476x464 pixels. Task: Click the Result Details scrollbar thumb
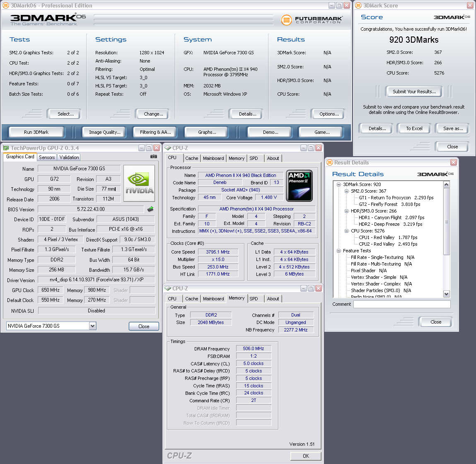446,221
